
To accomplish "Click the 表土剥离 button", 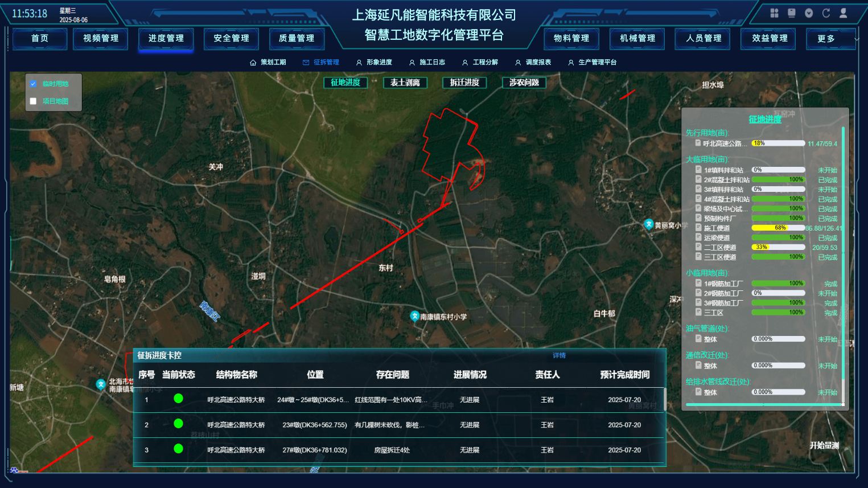I will click(x=405, y=83).
